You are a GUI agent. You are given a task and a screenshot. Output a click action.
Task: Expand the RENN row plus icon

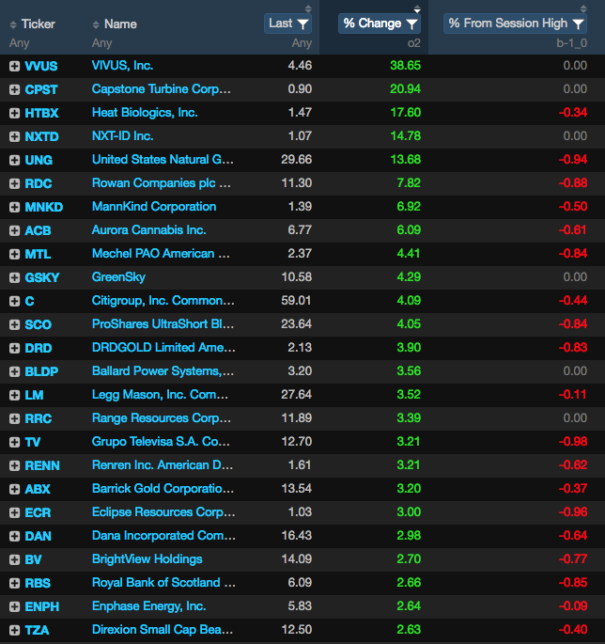pos(14,466)
